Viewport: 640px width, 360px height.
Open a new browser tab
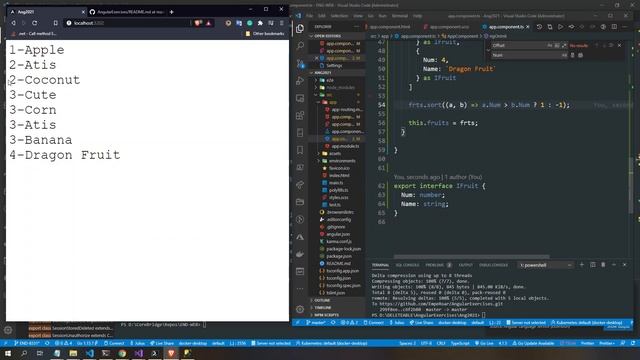point(171,12)
